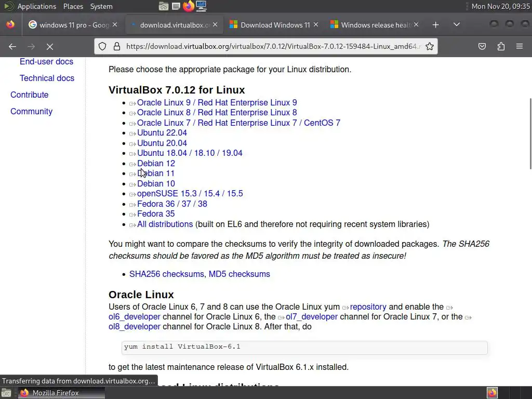
Task: Open the ol7_developer channel link
Action: click(312, 316)
